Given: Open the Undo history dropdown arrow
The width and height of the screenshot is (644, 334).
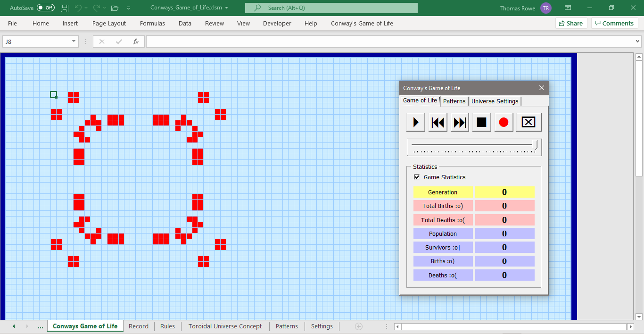Looking at the screenshot, I should coord(86,8).
